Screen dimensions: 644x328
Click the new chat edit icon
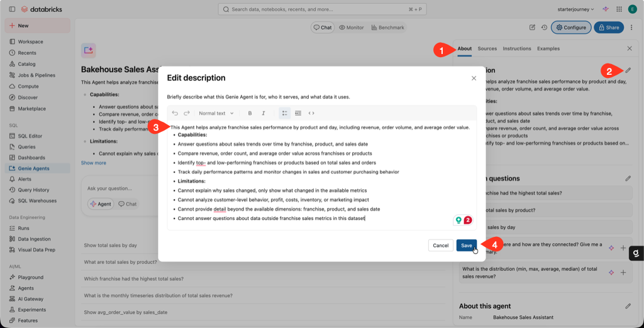(x=532, y=28)
